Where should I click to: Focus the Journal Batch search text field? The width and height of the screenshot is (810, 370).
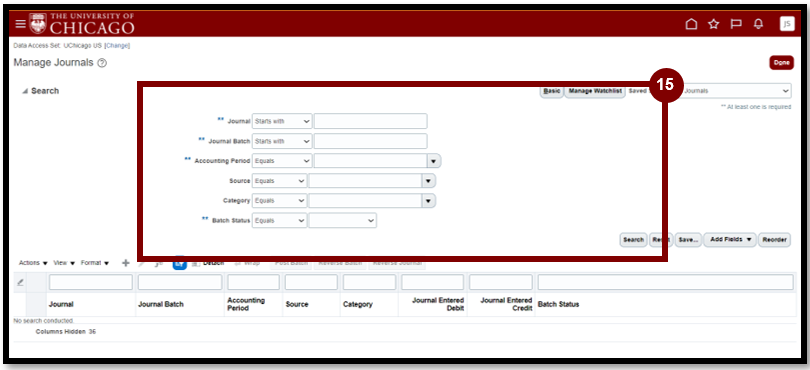click(370, 141)
